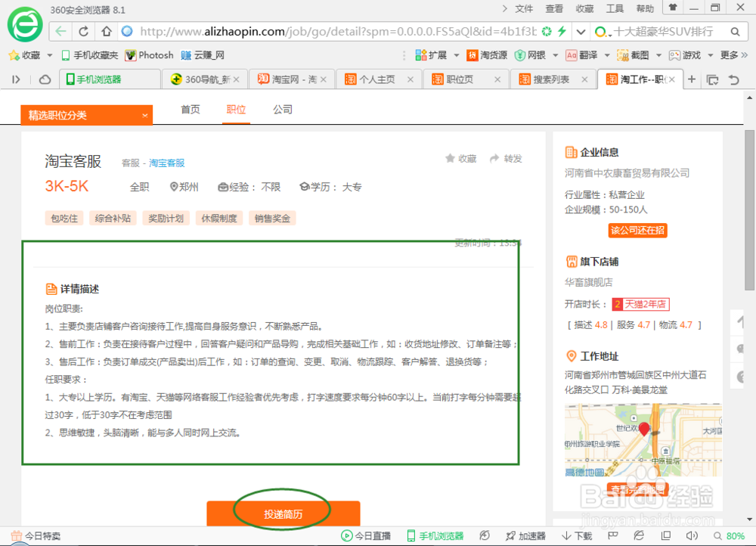Image resolution: width=756 pixels, height=546 pixels.
Task: Click the 华畜旗舰店 store name
Action: click(589, 282)
